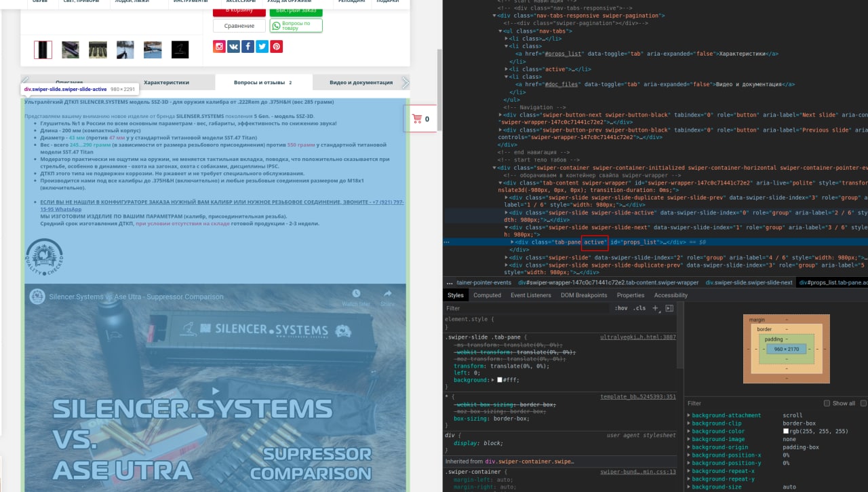Click the #doc_files href link in DOM
This screenshot has height=492, width=868.
pos(561,84)
